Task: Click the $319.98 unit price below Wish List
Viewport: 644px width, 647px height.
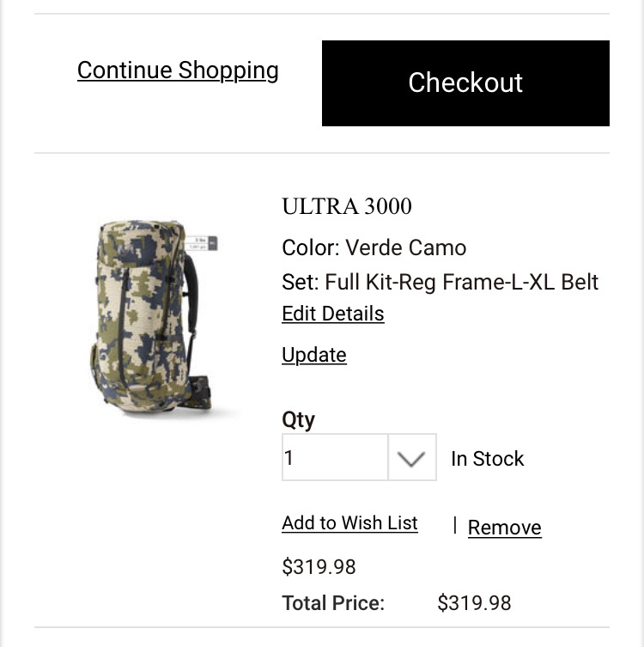Action: (x=319, y=567)
